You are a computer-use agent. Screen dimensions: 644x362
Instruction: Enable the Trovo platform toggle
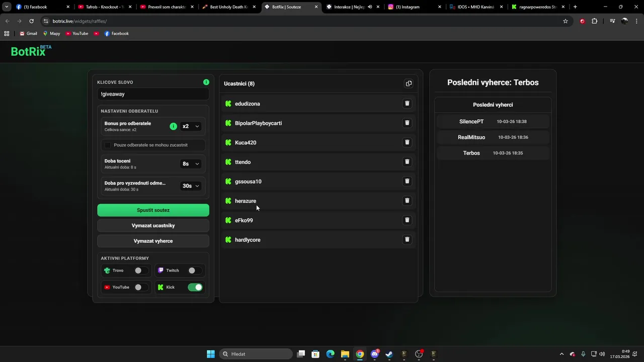[x=141, y=270]
